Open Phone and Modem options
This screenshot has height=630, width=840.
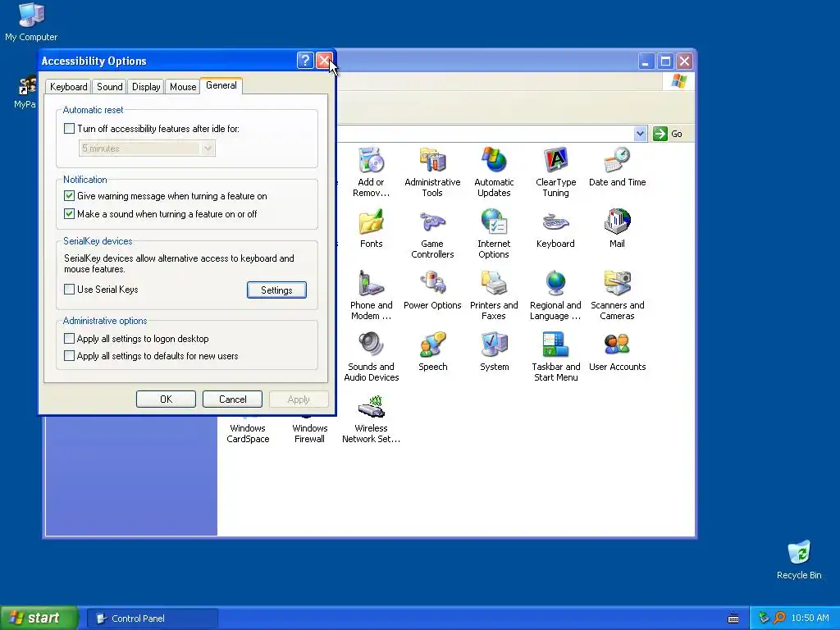pyautogui.click(x=371, y=294)
